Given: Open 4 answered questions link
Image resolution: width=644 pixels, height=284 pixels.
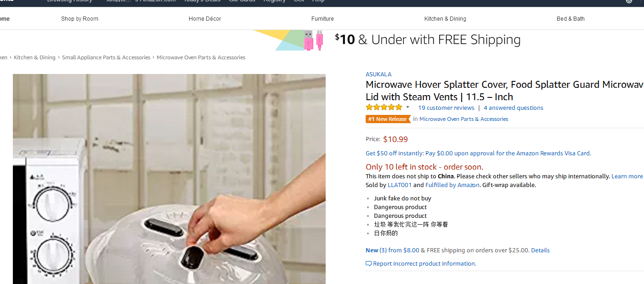Looking at the screenshot, I should pos(514,108).
